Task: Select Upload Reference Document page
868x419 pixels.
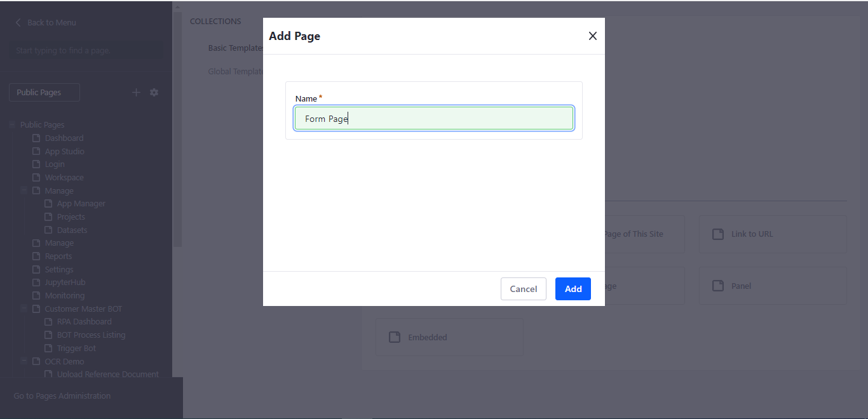Action: (x=108, y=374)
